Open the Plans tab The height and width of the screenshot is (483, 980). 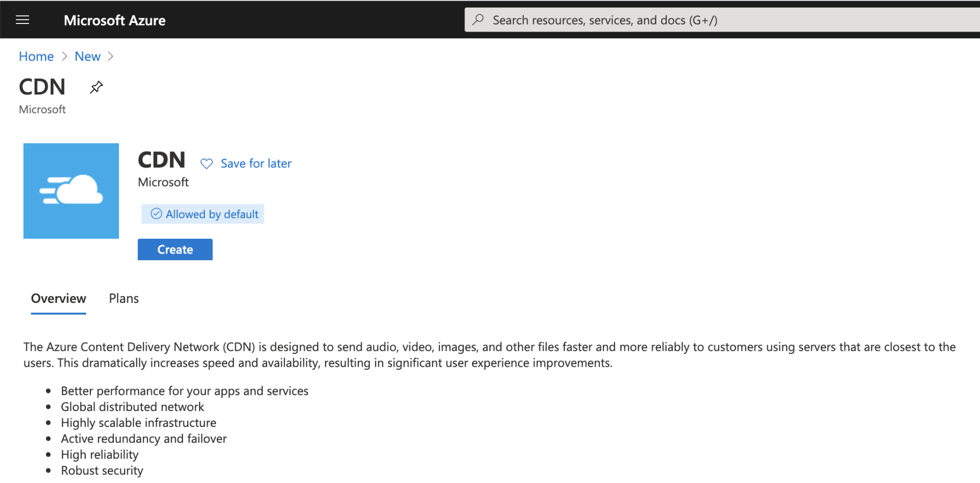(124, 298)
